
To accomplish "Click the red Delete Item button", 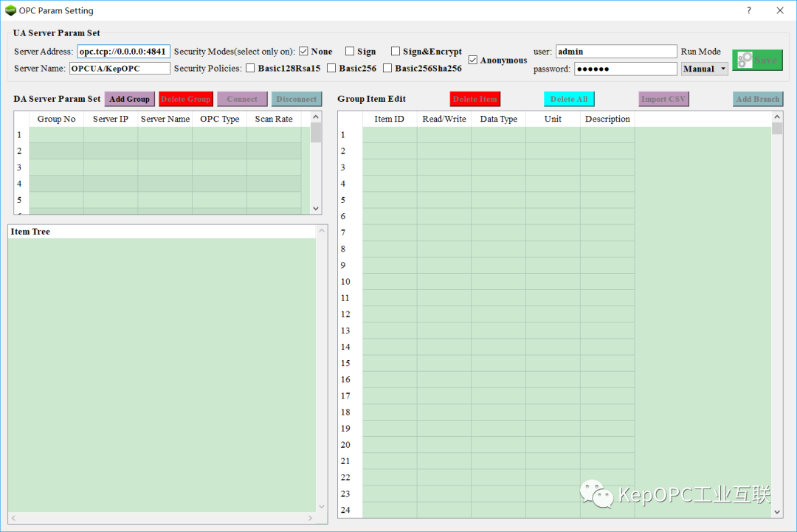I will (x=475, y=99).
